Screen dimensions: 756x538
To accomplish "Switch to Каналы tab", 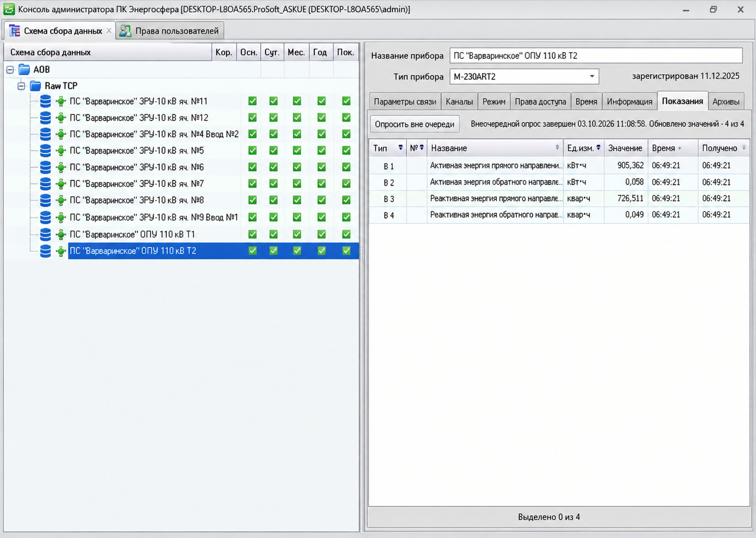I will (x=459, y=102).
